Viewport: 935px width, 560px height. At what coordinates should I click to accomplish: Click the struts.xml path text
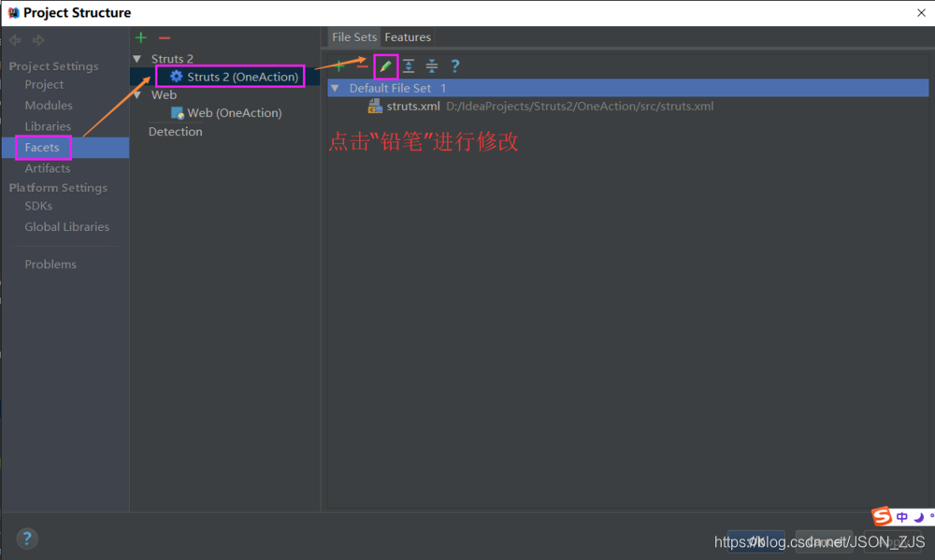(580, 107)
